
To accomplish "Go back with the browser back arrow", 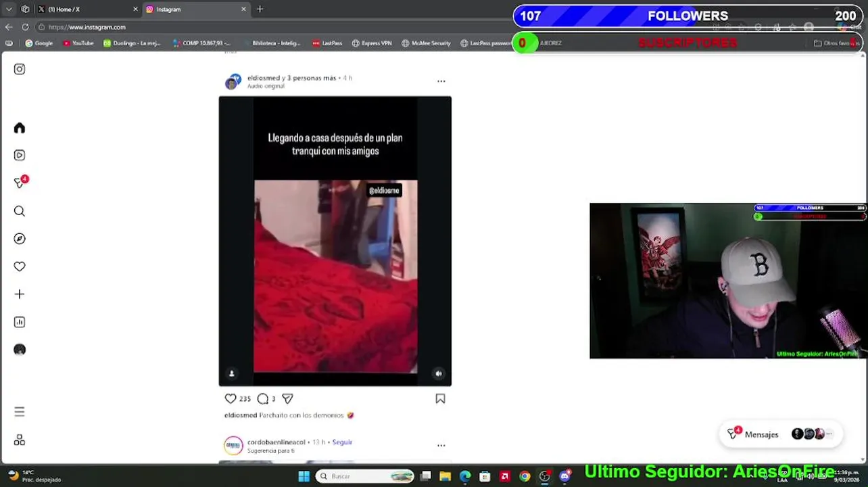I will pos(9,27).
